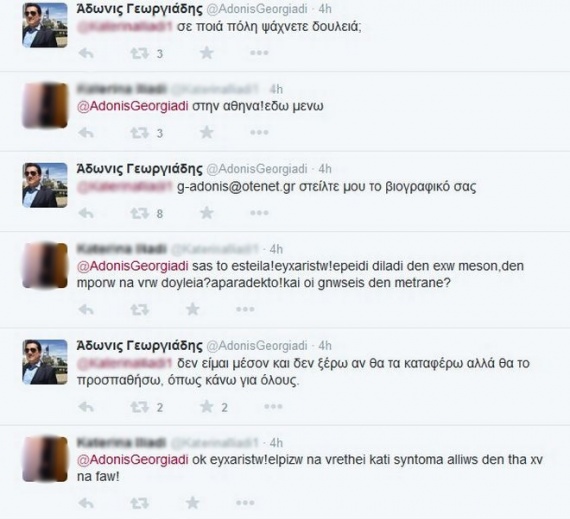Screen dimensions: 570x519
Task: Retweet the 'sas to esteila' tweet
Action: click(x=140, y=310)
